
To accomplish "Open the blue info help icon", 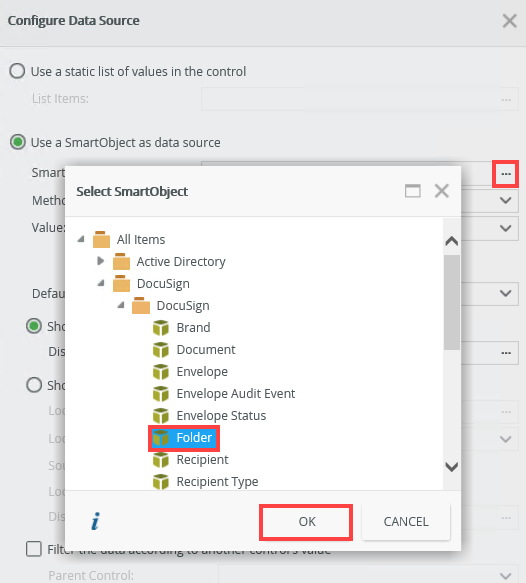I will [x=96, y=521].
